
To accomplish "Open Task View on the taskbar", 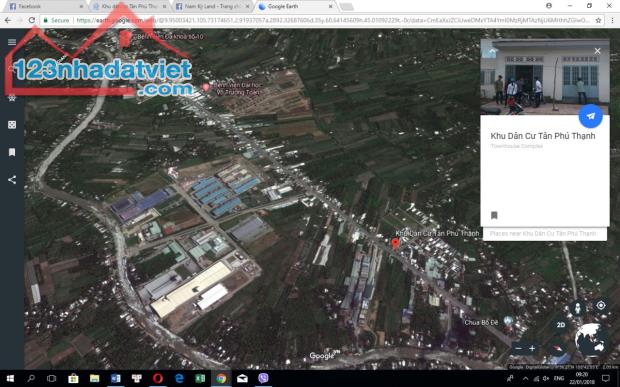I will click(x=51, y=378).
